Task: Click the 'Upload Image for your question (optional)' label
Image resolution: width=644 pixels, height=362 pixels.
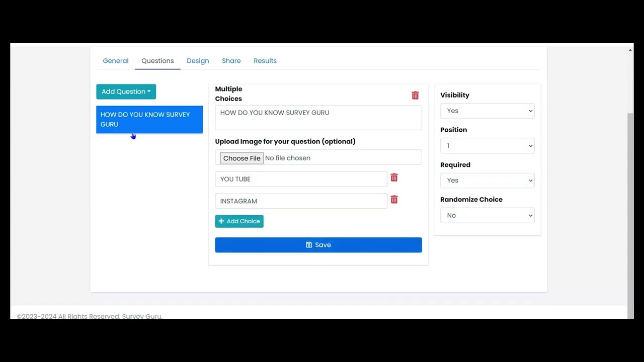Action: (285, 141)
